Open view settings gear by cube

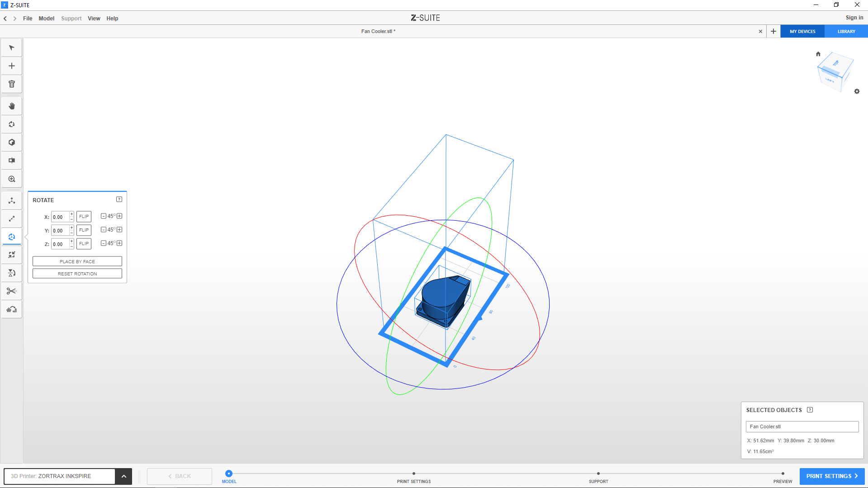(857, 91)
